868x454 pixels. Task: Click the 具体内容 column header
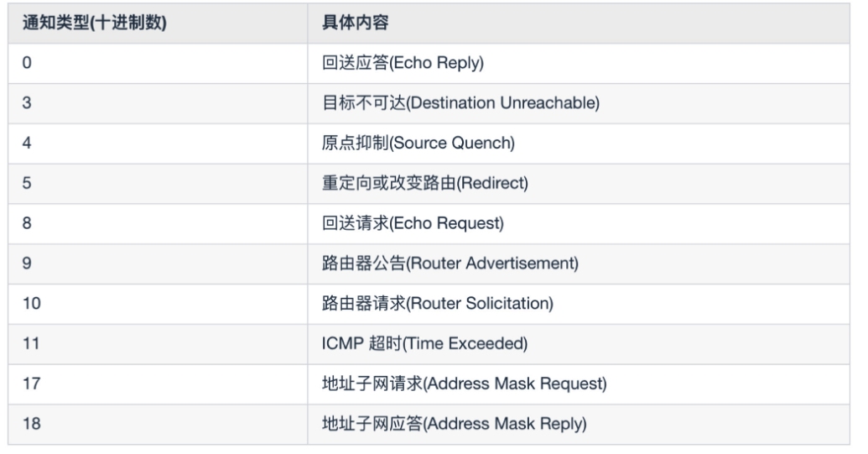(579, 23)
